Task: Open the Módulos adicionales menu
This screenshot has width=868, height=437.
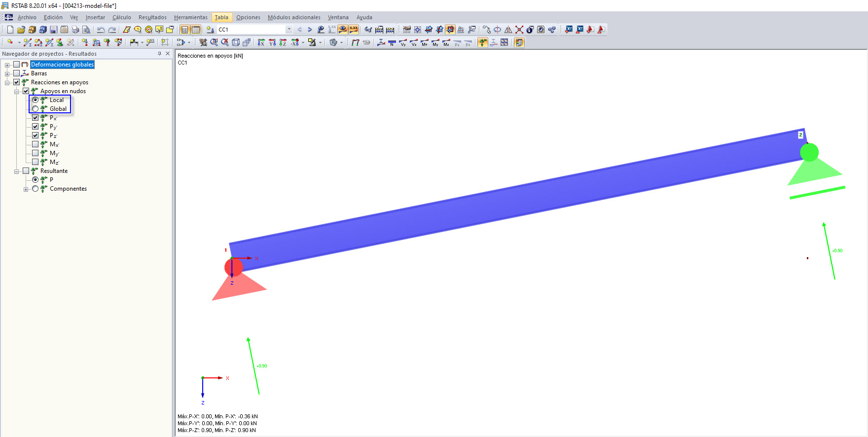Action: pyautogui.click(x=294, y=17)
